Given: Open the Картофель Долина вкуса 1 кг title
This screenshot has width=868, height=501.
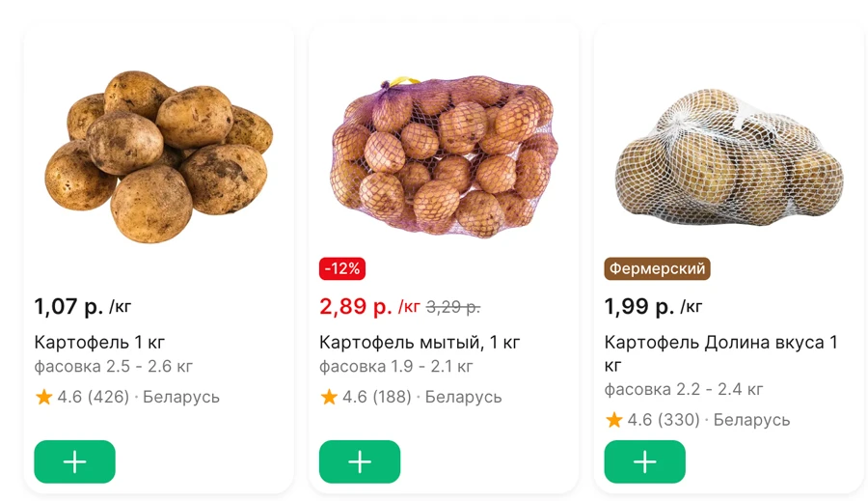Looking at the screenshot, I should click(x=720, y=353).
